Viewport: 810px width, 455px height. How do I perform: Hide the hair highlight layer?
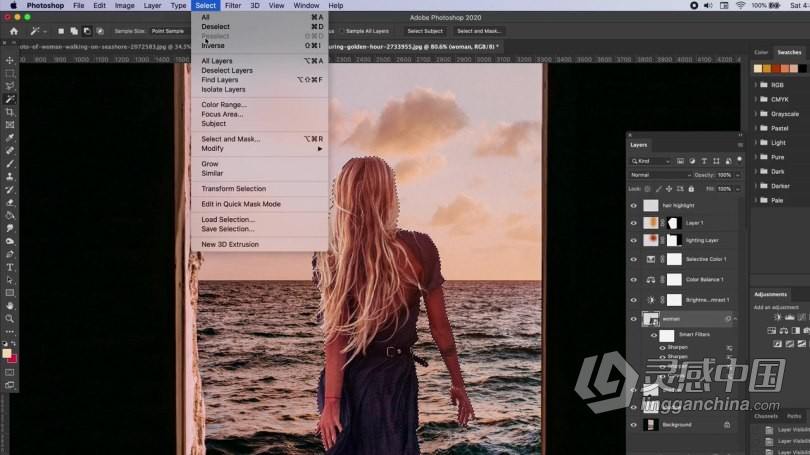(x=633, y=205)
